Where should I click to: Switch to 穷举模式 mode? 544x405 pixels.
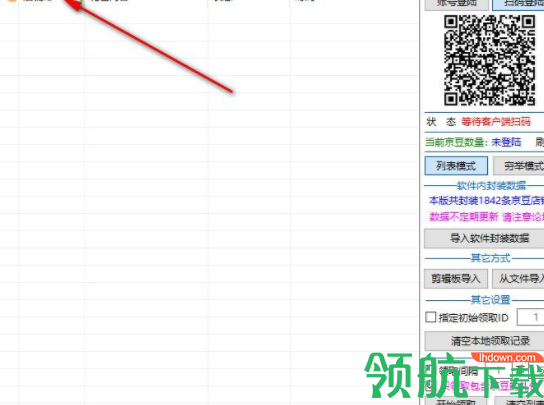tap(518, 166)
